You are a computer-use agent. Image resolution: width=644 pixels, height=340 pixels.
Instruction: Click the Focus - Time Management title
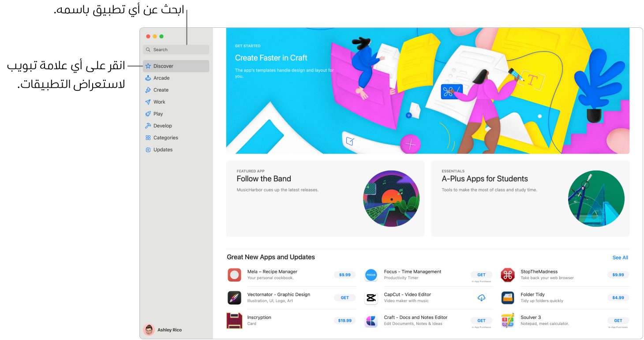412,272
